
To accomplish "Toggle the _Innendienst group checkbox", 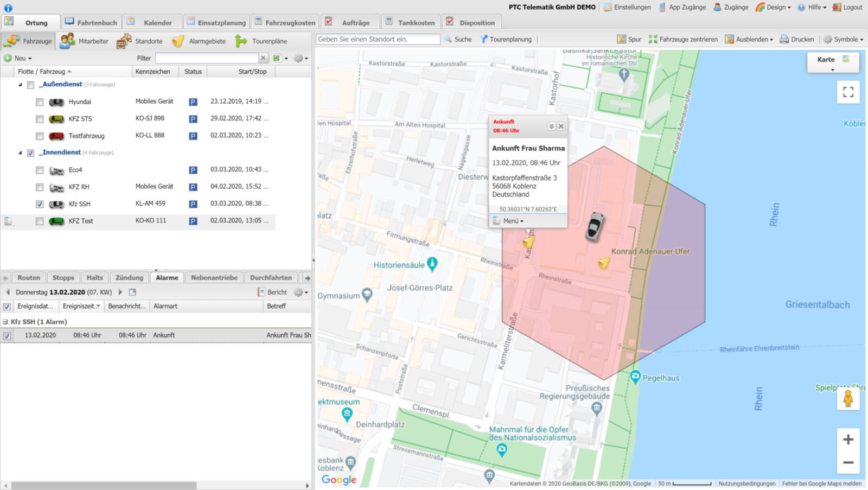I will (x=31, y=153).
